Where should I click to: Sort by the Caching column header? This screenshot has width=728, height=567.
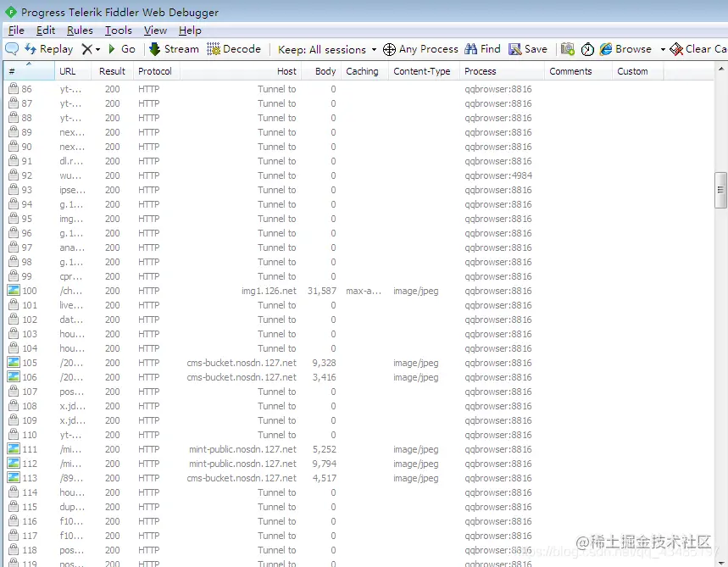[365, 71]
